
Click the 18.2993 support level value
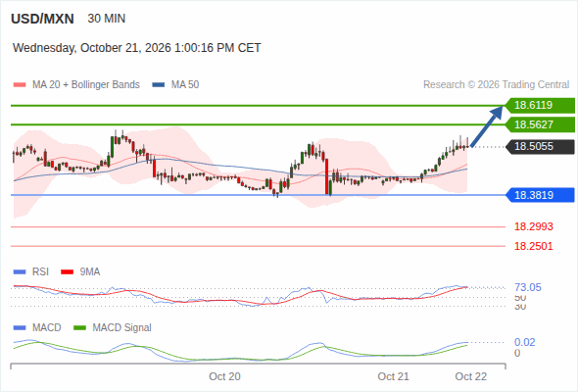tap(534, 226)
